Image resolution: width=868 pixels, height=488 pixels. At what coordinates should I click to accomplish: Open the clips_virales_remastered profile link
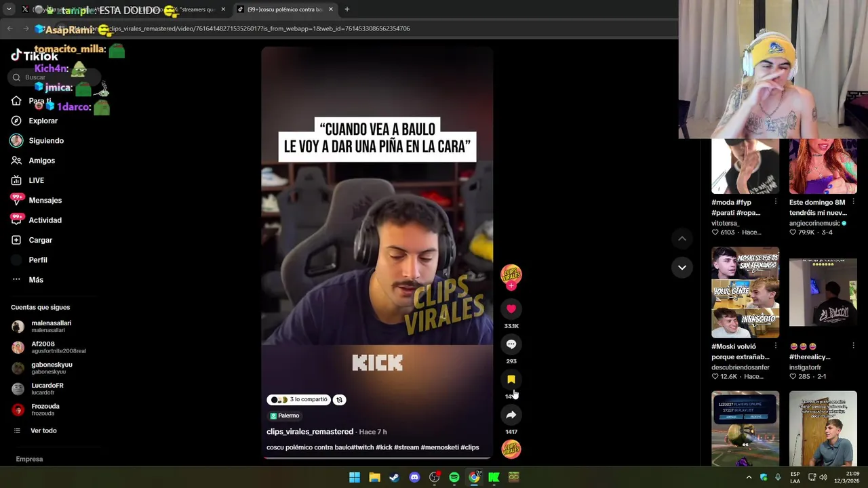[310, 432]
